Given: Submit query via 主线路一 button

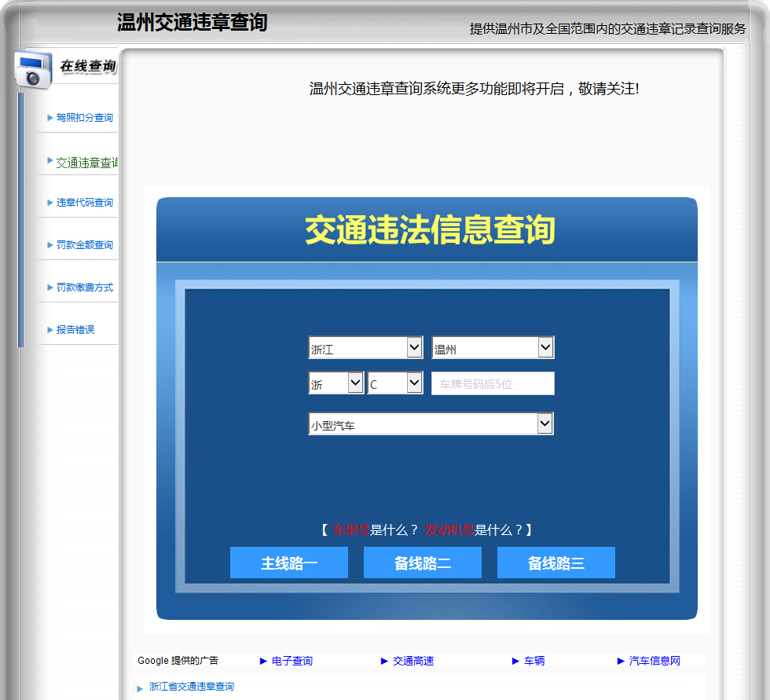Looking at the screenshot, I should click(x=289, y=563).
